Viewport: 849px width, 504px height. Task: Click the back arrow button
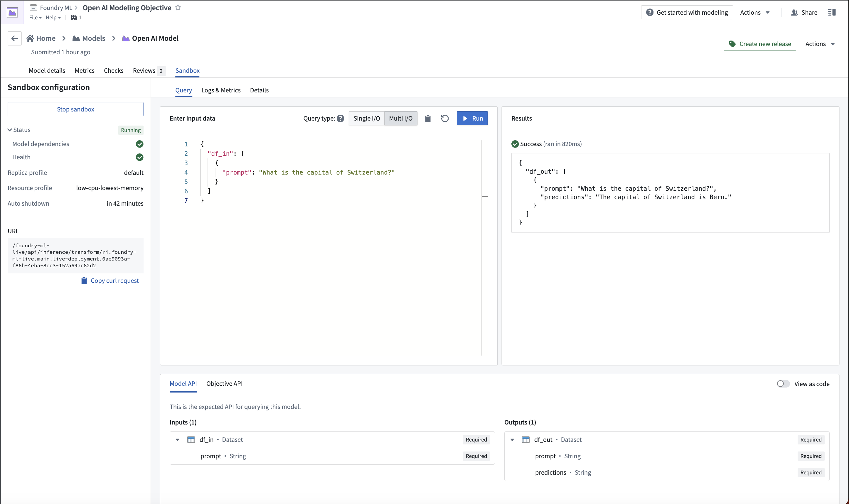[x=15, y=38]
